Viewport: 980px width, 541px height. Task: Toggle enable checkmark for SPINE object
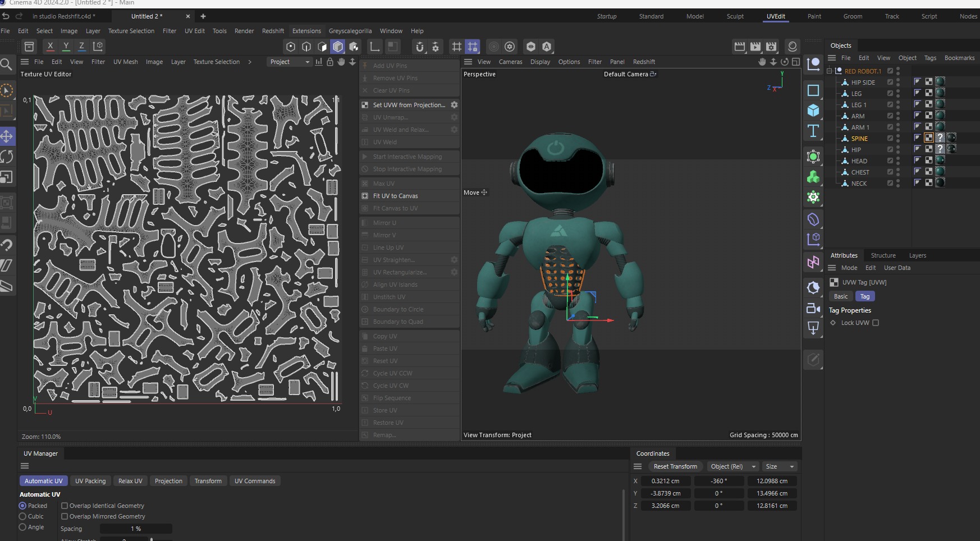click(890, 138)
